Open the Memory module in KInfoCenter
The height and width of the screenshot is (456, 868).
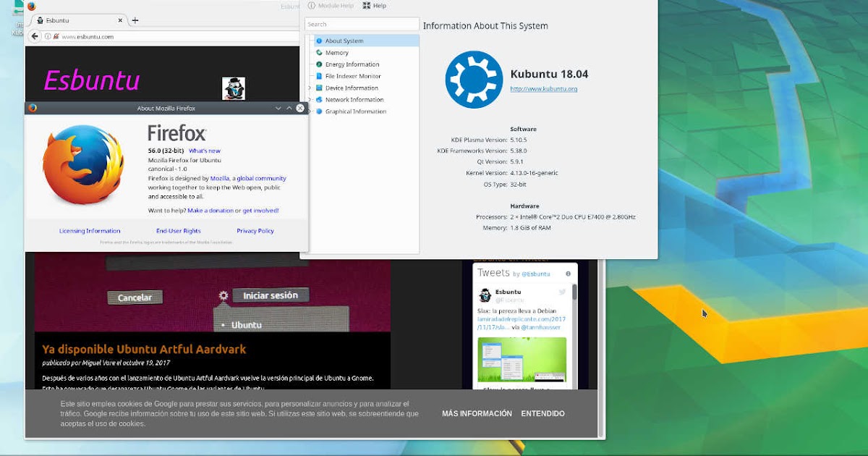pos(338,52)
